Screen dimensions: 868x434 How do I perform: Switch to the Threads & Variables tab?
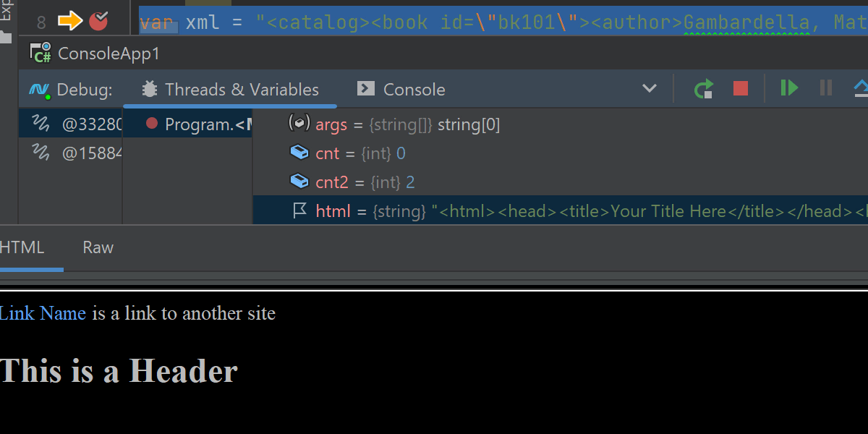coord(241,90)
